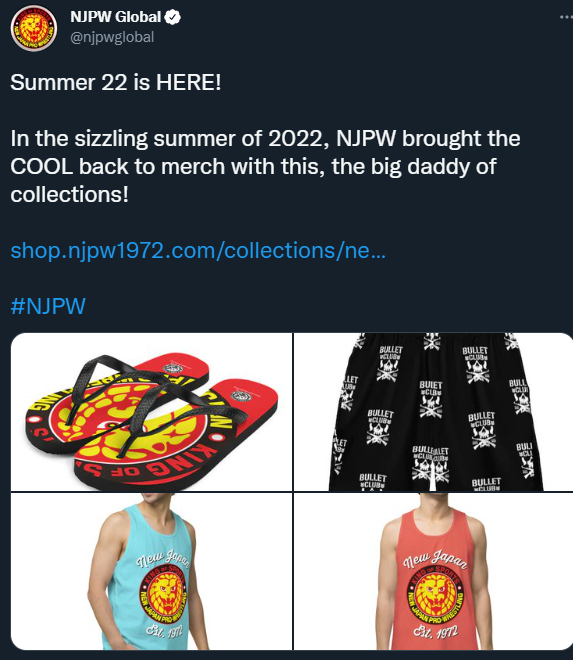The width and height of the screenshot is (573, 660).
Task: Click the tweet paragraph about sizzling summer
Action: 265,167
